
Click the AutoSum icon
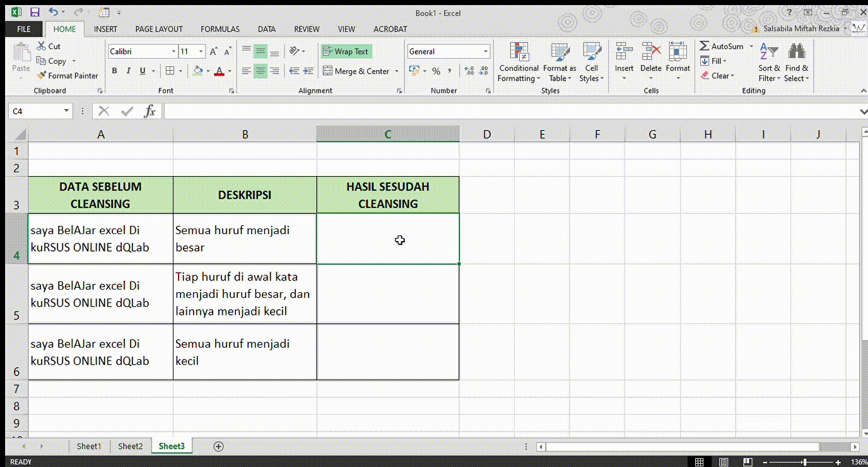pos(705,45)
